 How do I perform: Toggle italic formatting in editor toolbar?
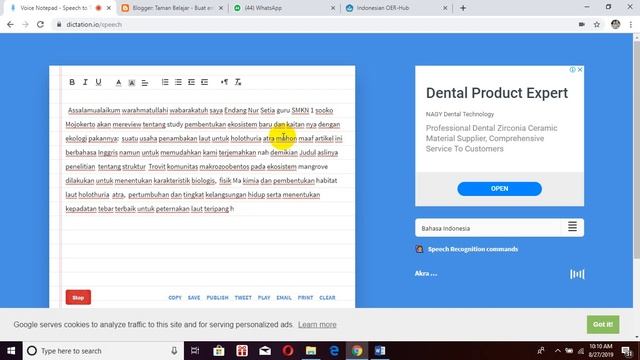click(85, 82)
